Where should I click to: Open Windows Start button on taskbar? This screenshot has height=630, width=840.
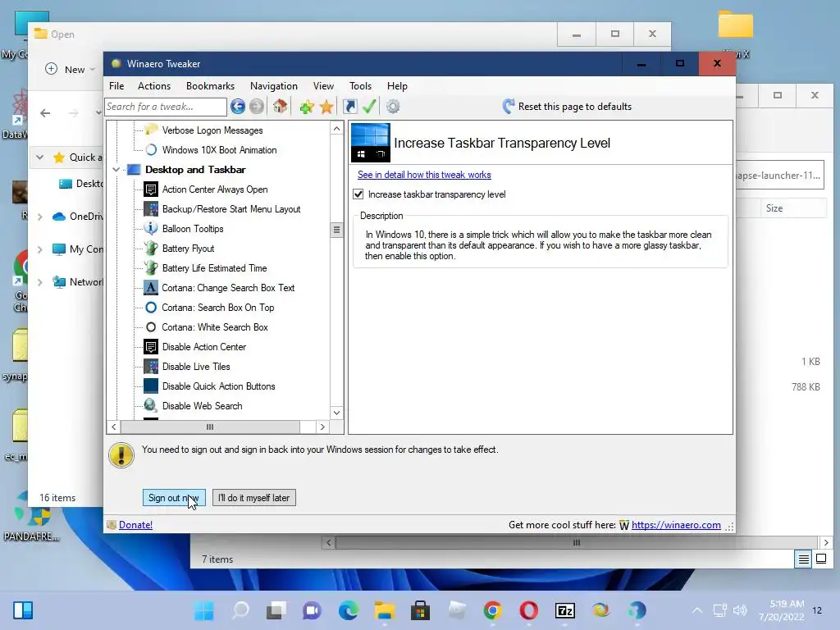(x=203, y=610)
